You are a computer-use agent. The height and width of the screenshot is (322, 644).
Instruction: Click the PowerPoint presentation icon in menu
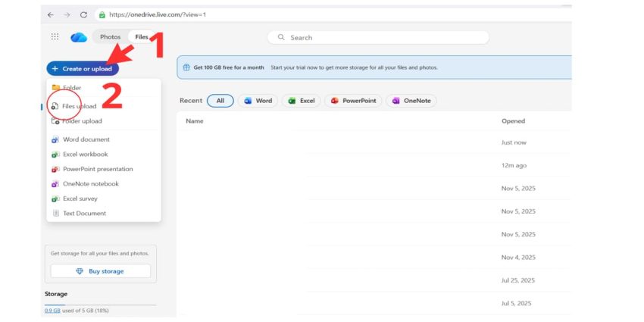[55, 169]
